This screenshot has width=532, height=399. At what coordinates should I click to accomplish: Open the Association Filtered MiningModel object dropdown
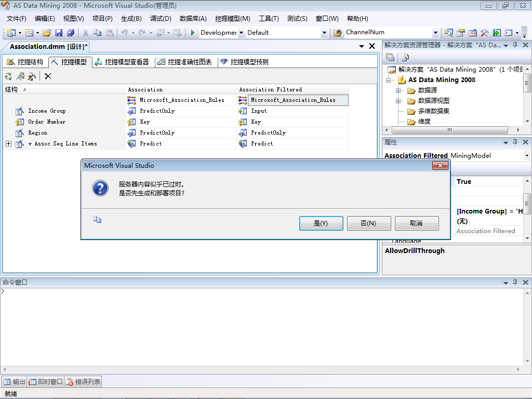click(527, 156)
